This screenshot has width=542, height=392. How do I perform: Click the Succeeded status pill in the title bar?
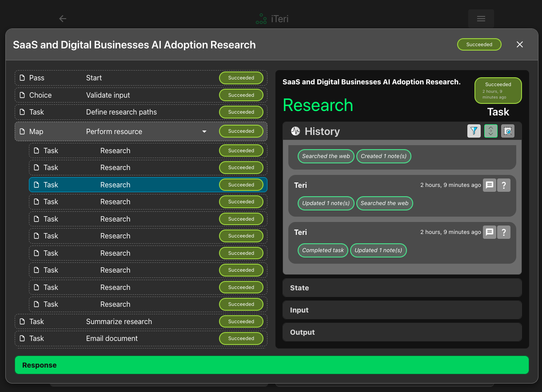click(479, 44)
